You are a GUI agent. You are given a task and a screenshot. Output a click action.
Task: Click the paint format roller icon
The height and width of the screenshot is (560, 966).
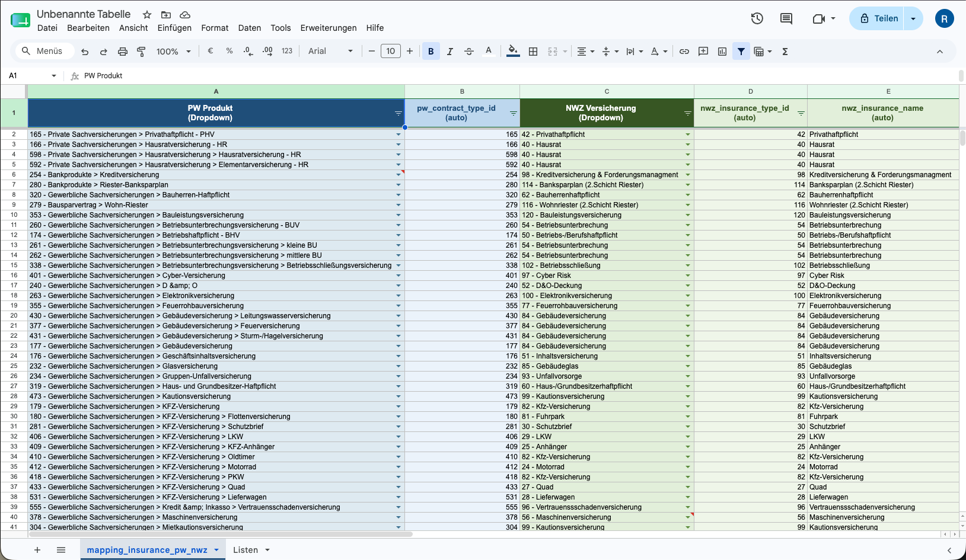coord(141,52)
